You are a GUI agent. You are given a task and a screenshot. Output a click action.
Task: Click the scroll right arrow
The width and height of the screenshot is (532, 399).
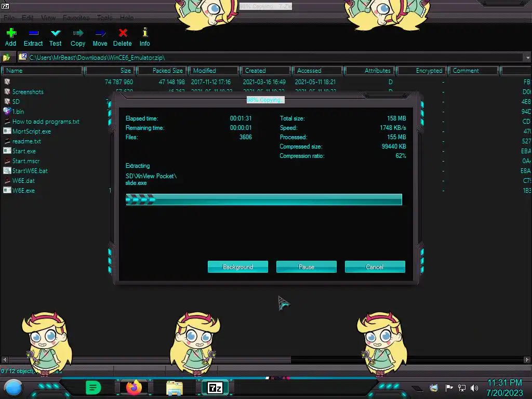[x=527, y=360]
